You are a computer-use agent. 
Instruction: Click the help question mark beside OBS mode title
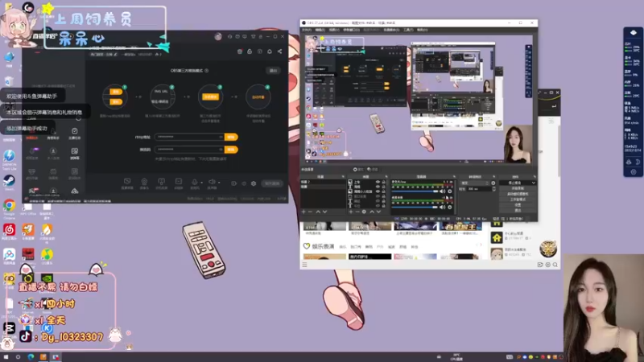pos(207,71)
